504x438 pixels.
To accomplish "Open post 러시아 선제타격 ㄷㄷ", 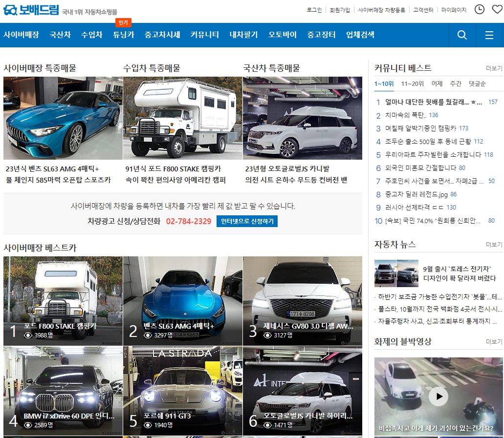I will (x=415, y=208).
